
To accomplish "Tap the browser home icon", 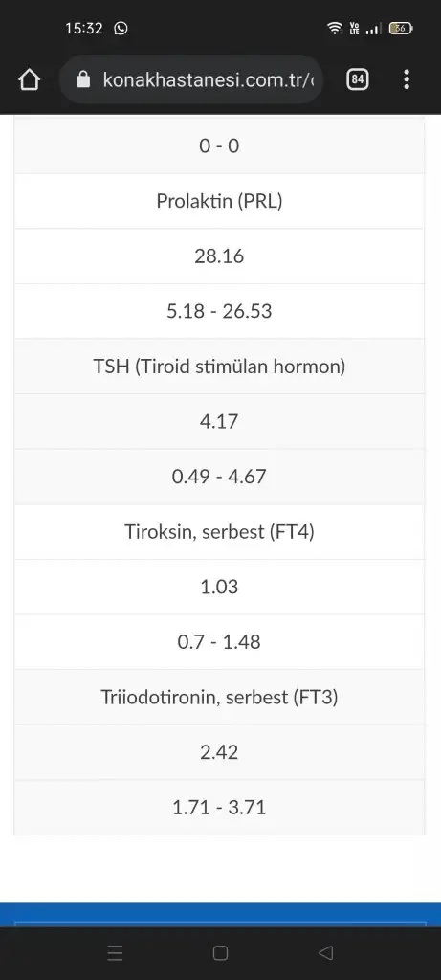I will (29, 79).
